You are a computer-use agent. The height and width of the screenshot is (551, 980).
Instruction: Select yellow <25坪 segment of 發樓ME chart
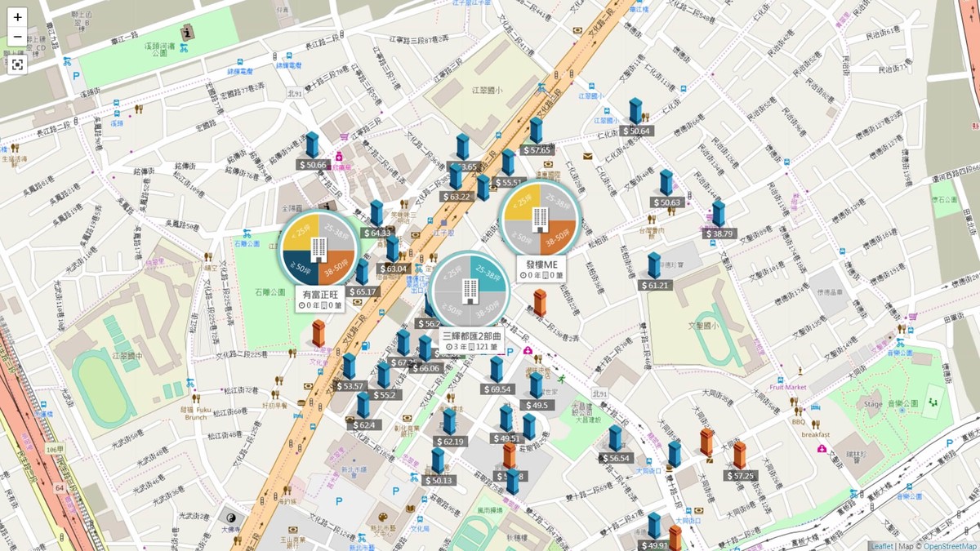coord(520,202)
